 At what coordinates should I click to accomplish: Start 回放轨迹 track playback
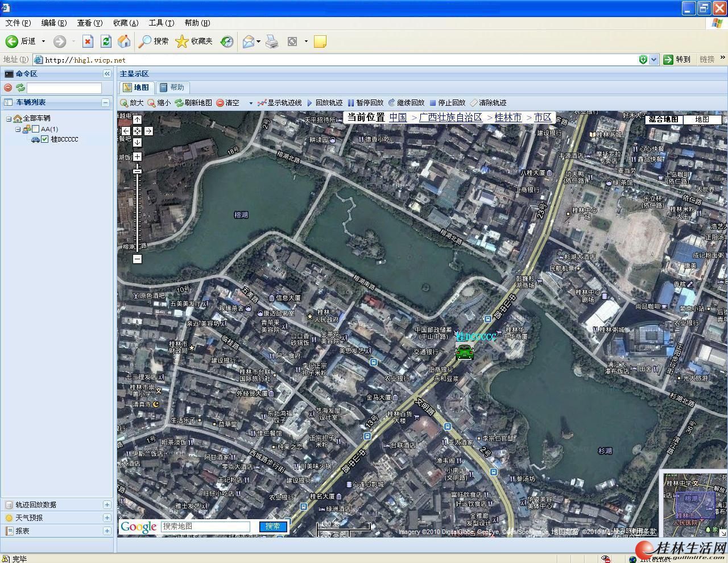[325, 103]
